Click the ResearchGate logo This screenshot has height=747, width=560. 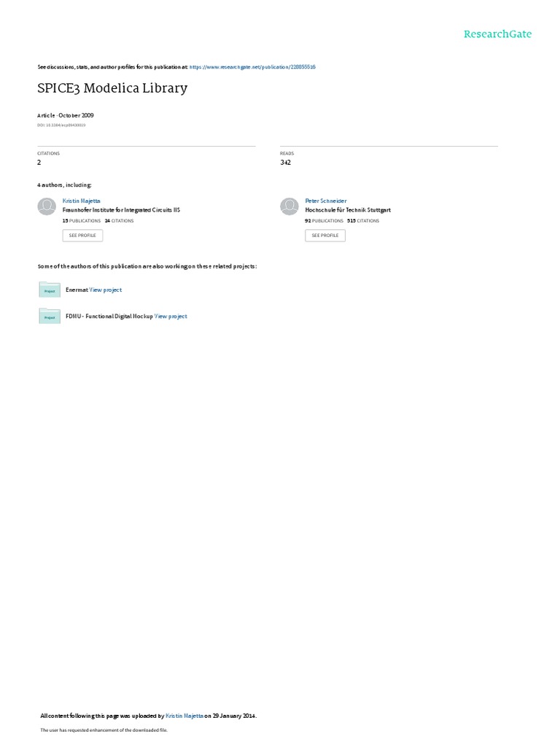click(x=497, y=34)
